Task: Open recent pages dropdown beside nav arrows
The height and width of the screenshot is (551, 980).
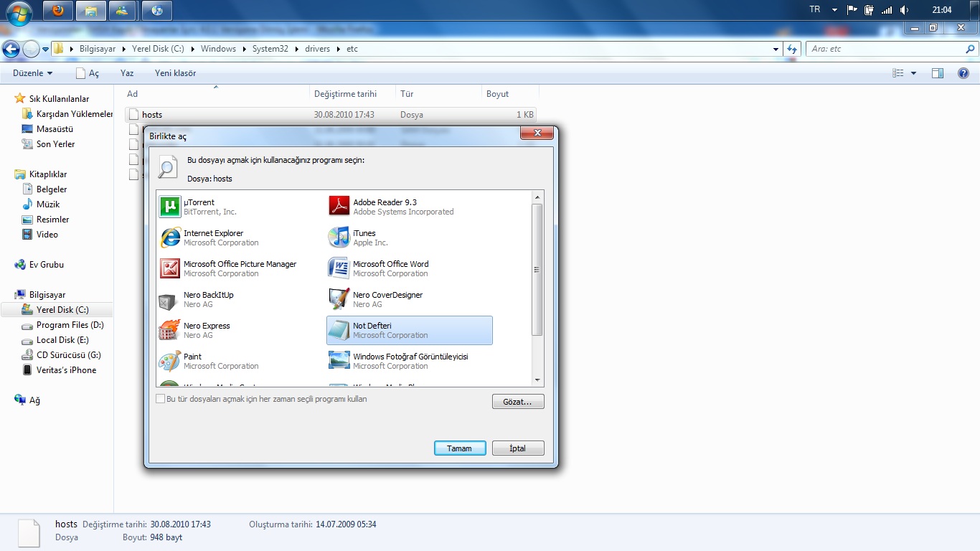Action: pos(45,50)
